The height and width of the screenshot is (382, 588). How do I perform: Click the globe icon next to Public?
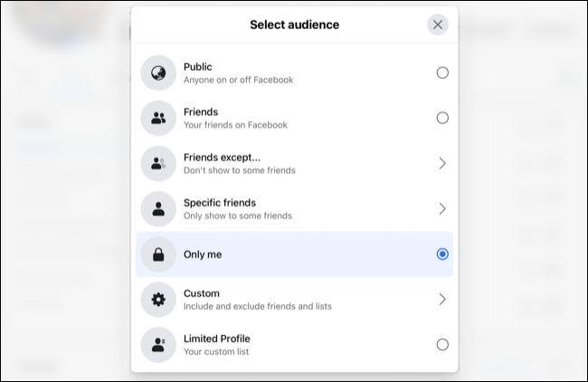point(158,72)
